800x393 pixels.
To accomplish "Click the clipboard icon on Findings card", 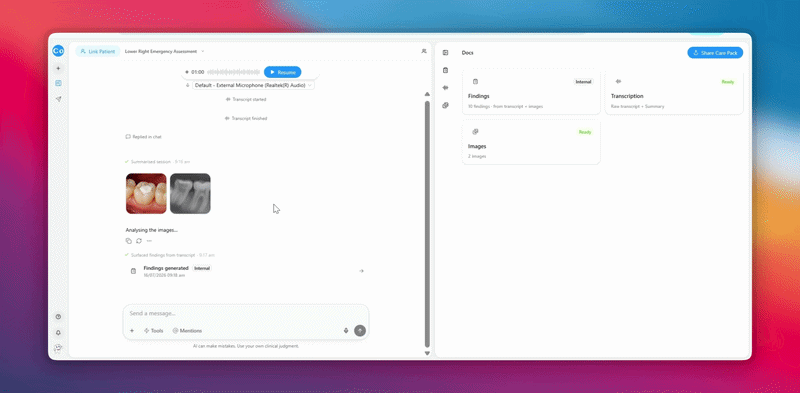I will 476,82.
